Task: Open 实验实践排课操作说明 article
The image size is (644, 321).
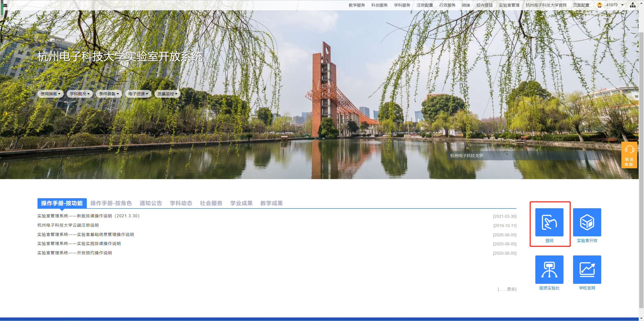Action: (x=79, y=244)
